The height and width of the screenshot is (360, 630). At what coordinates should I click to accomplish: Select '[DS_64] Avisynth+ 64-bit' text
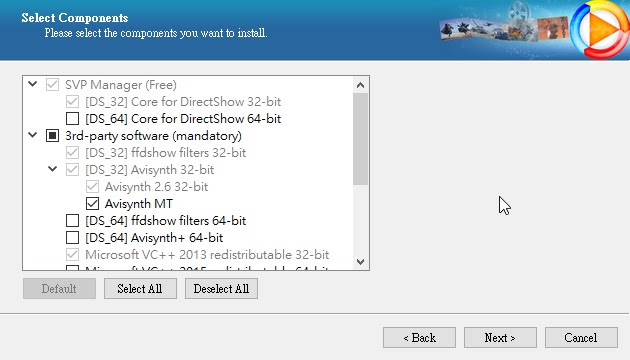click(x=154, y=237)
